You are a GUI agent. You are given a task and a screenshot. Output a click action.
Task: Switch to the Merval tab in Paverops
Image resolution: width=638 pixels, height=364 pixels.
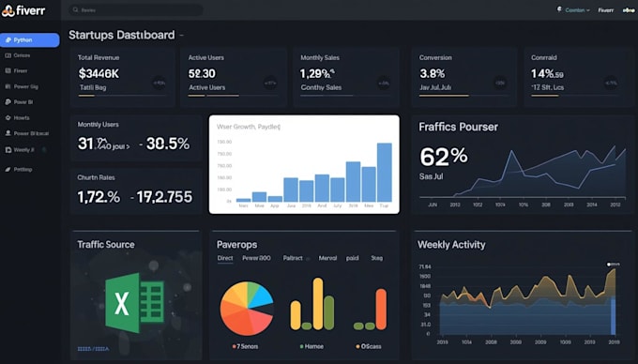point(327,258)
